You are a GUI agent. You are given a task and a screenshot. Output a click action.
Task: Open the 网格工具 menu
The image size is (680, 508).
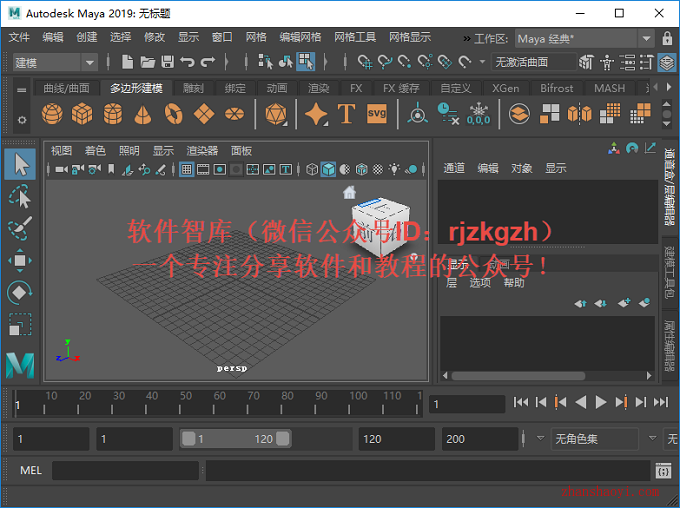[355, 38]
